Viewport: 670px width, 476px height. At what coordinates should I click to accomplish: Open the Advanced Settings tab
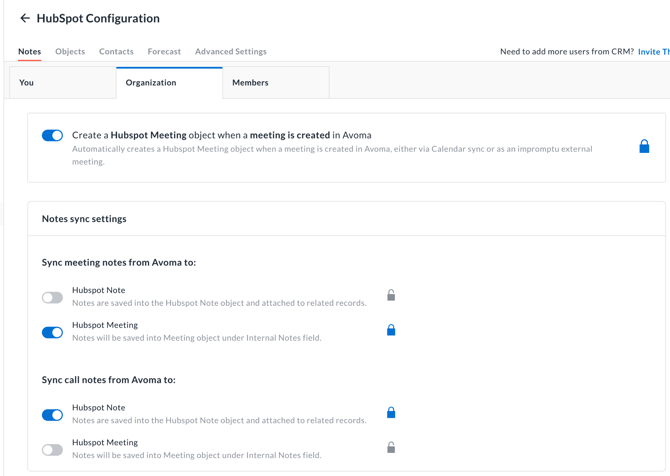coord(230,51)
